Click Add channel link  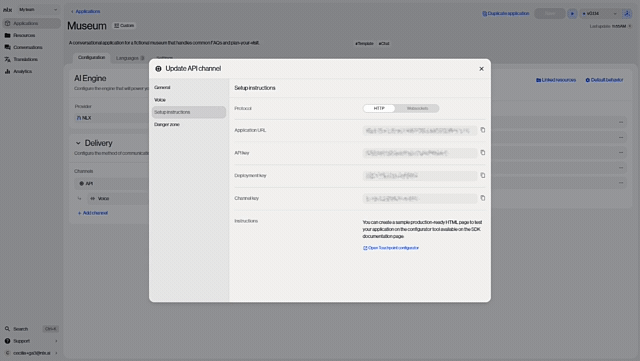pyautogui.click(x=93, y=213)
